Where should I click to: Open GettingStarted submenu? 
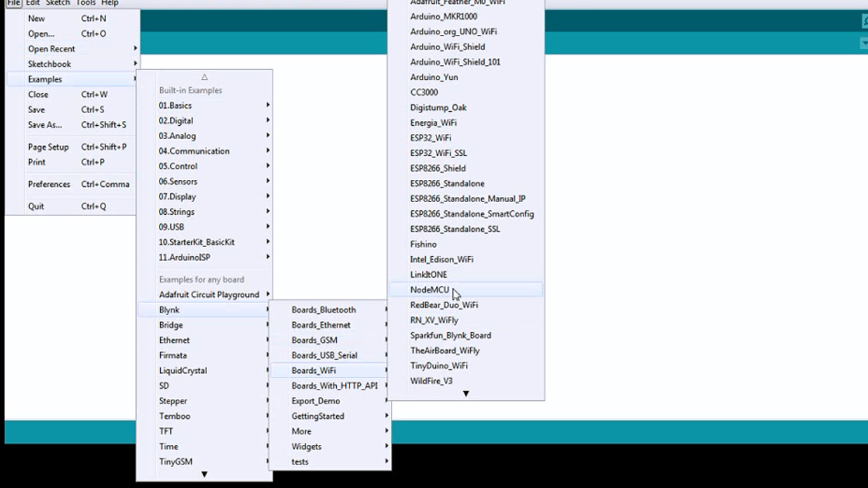click(x=330, y=417)
